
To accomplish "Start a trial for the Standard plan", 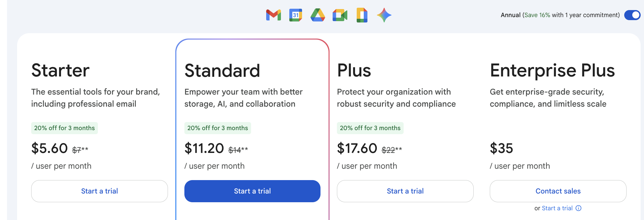I will click(x=252, y=191).
